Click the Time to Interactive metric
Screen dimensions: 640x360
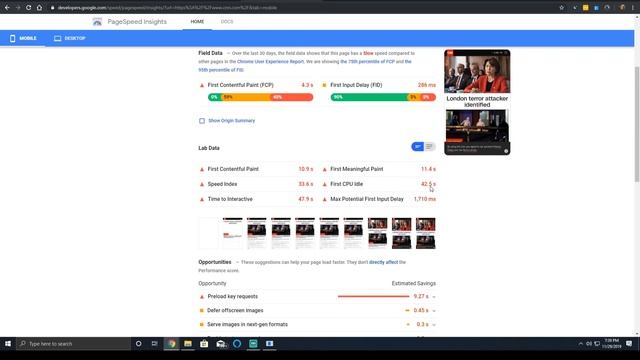pyautogui.click(x=256, y=200)
